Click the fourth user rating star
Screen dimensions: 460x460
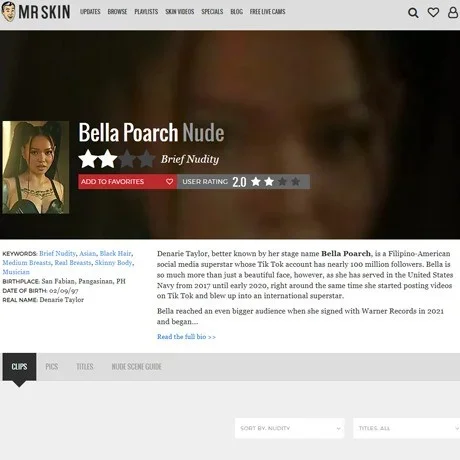pos(295,182)
